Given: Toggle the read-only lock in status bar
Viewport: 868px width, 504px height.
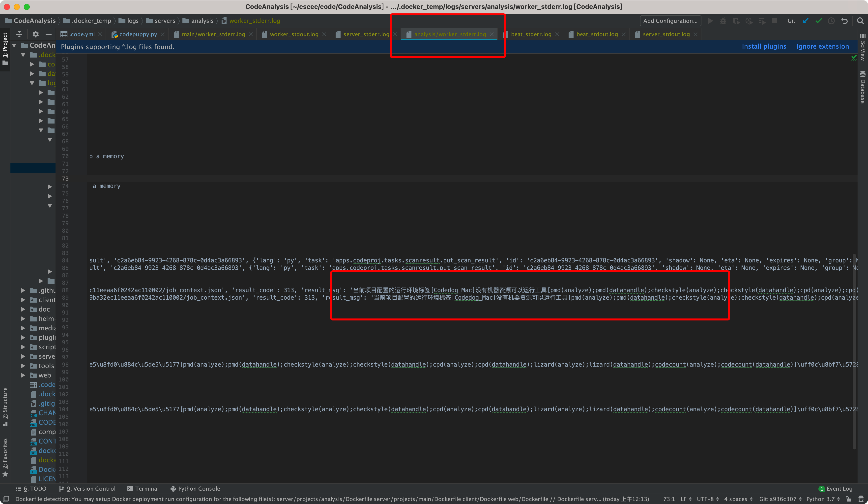Looking at the screenshot, I should [x=849, y=499].
